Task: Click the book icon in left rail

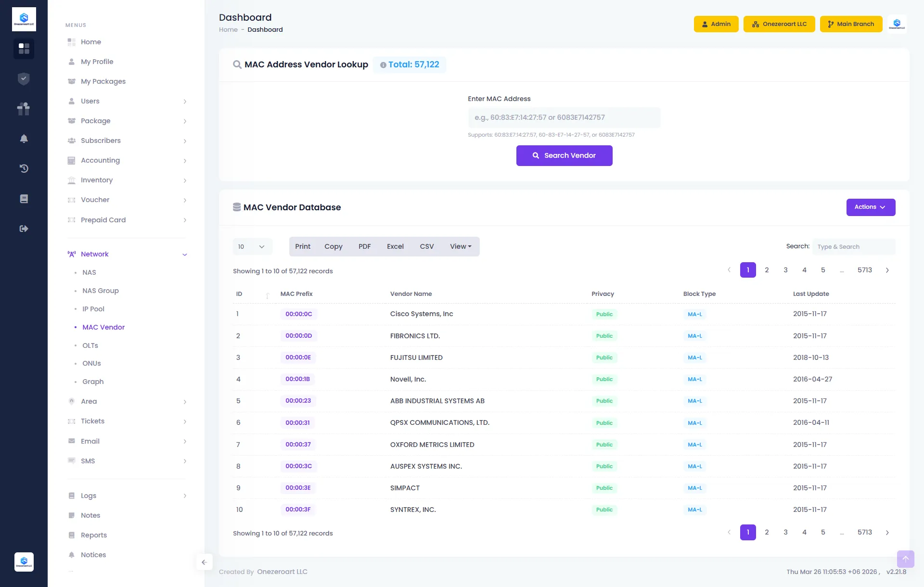Action: point(24,199)
